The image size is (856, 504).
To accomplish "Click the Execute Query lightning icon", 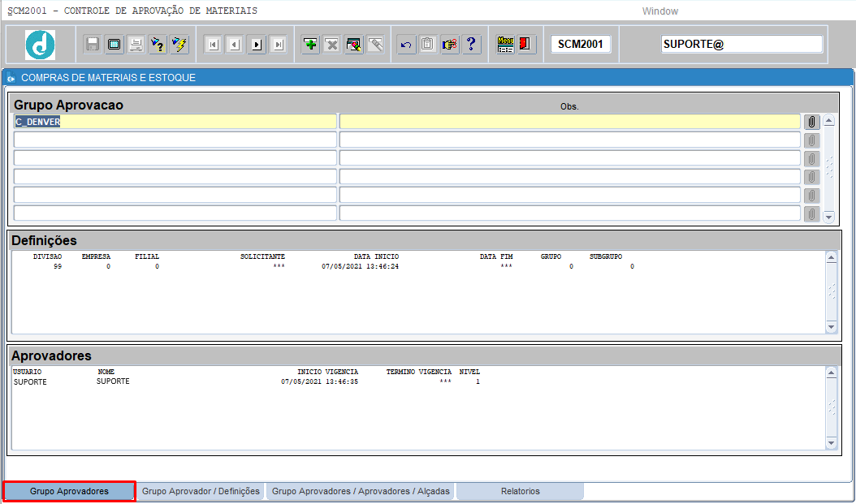I will [x=179, y=44].
